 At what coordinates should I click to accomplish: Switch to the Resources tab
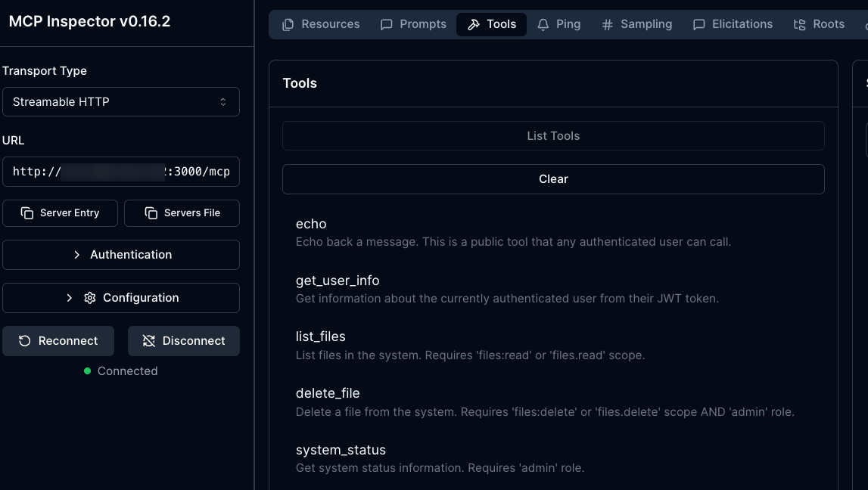point(321,24)
